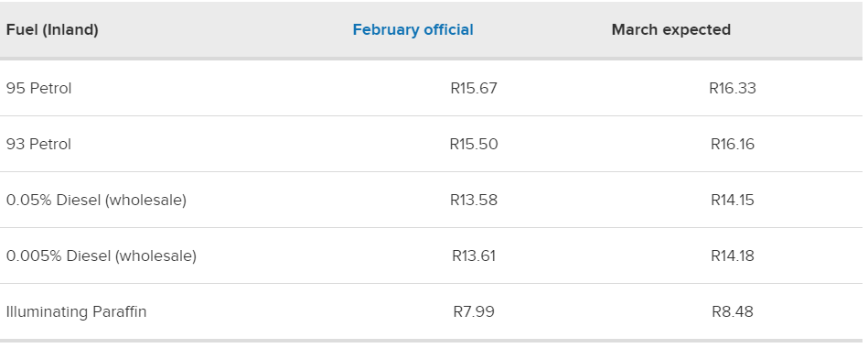
Task: Select the 93 Petrol row label
Action: tap(38, 144)
